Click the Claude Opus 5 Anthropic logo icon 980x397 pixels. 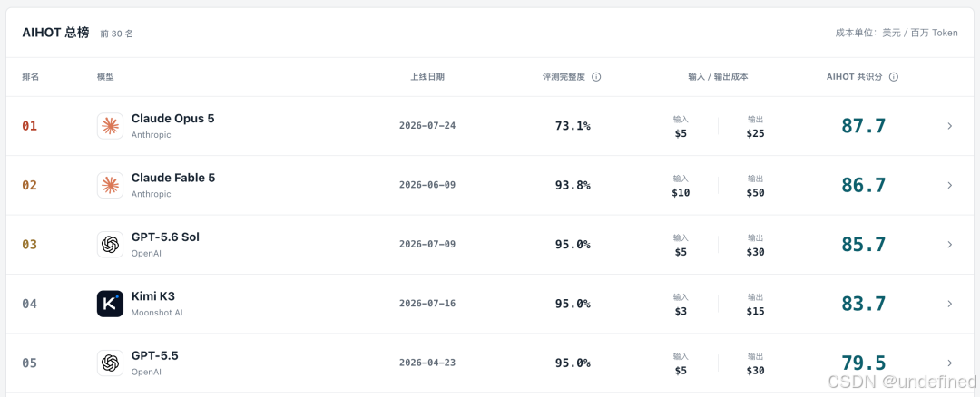(x=110, y=126)
